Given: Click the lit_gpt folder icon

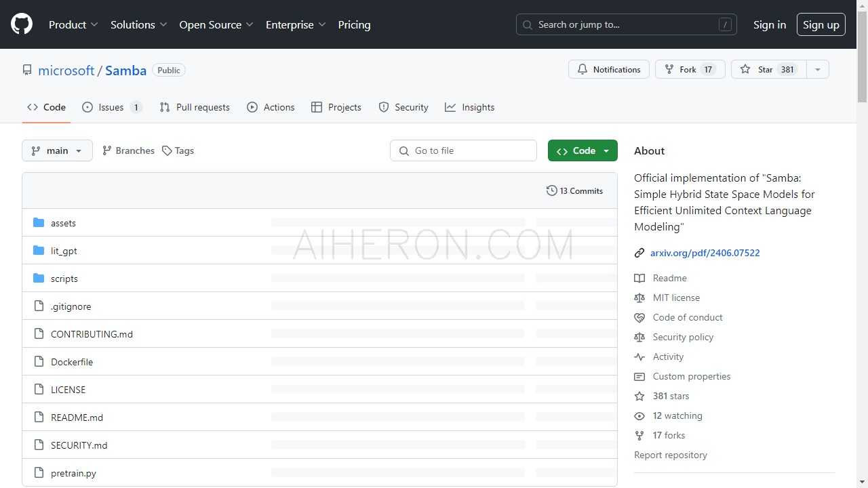Looking at the screenshot, I should [39, 251].
